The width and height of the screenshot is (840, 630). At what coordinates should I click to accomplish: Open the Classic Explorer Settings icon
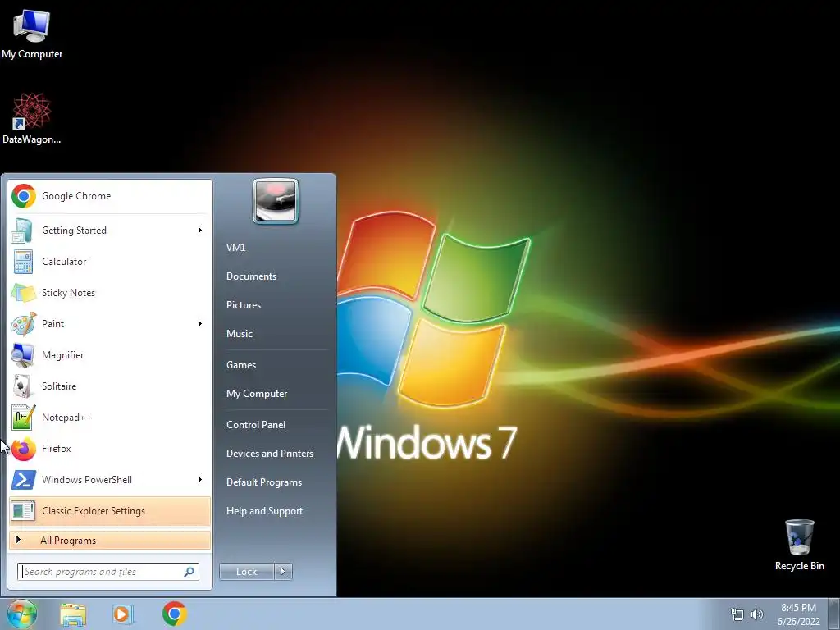coord(23,511)
